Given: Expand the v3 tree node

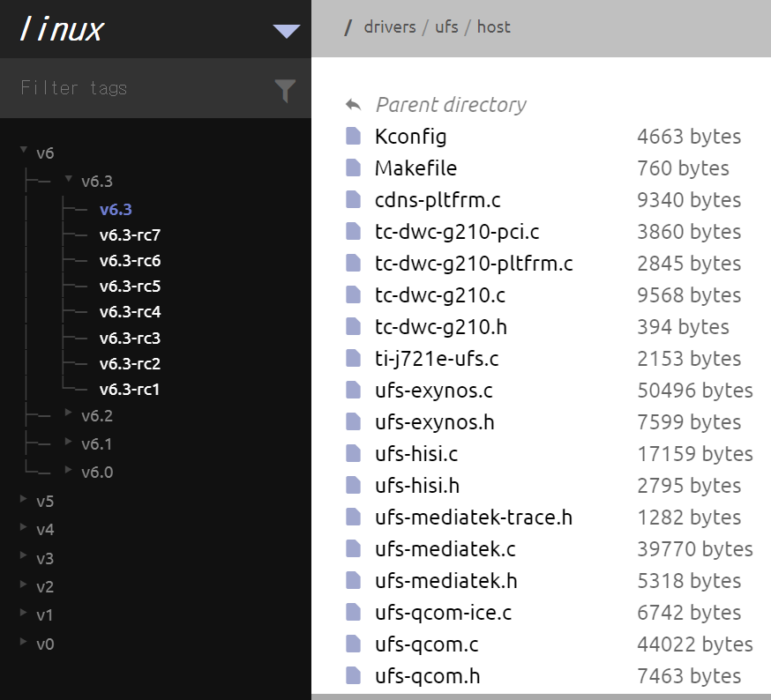Looking at the screenshot, I should click(23, 555).
